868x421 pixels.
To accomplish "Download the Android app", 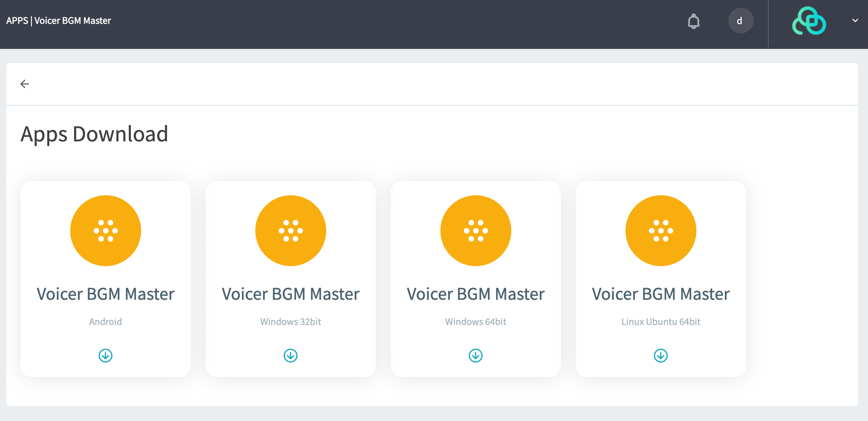I will tap(105, 355).
